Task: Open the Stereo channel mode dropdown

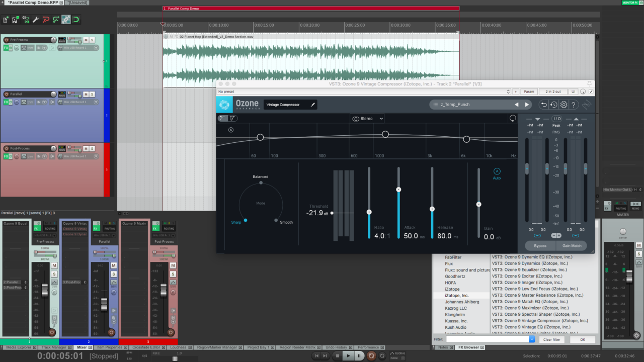Action: click(367, 119)
